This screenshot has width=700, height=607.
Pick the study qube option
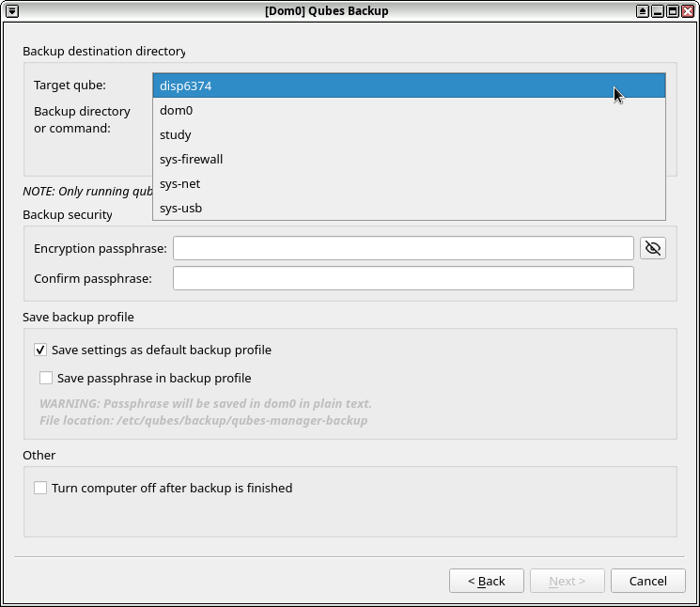[409, 134]
